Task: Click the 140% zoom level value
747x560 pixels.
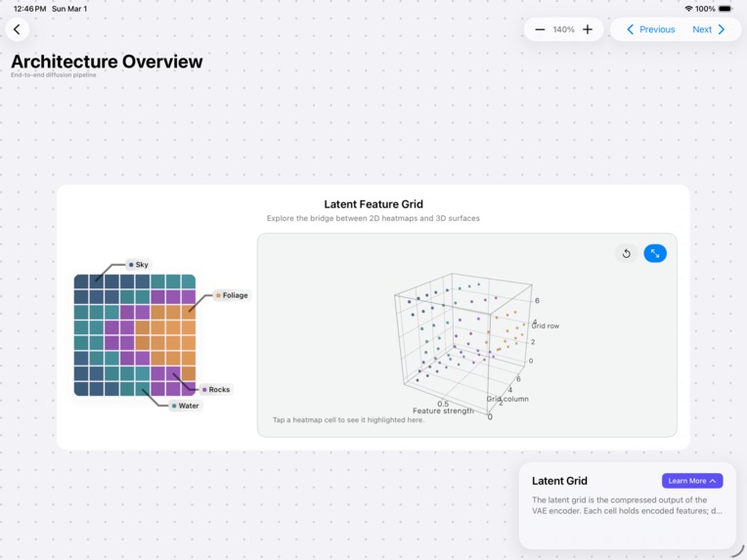Action: [563, 29]
